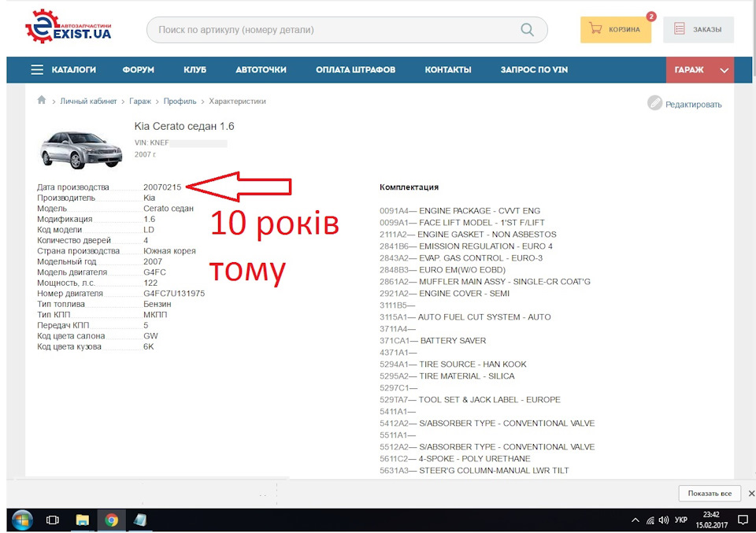Open the Клуб menu item
This screenshot has height=533, width=756.
pyautogui.click(x=195, y=70)
